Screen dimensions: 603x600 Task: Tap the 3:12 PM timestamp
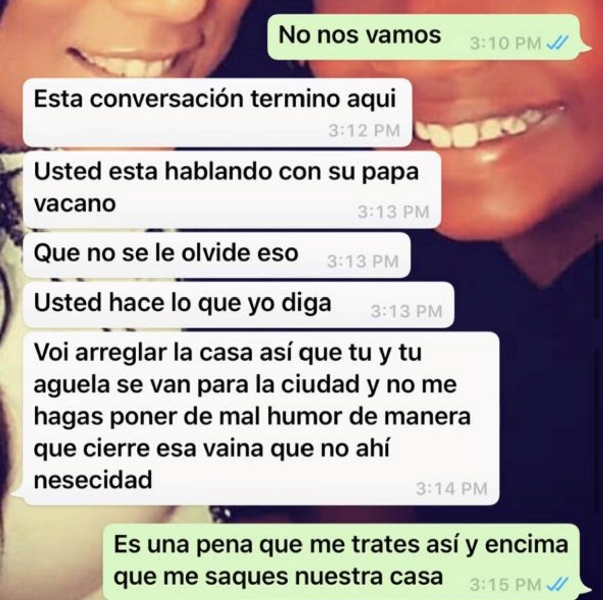[x=364, y=131]
